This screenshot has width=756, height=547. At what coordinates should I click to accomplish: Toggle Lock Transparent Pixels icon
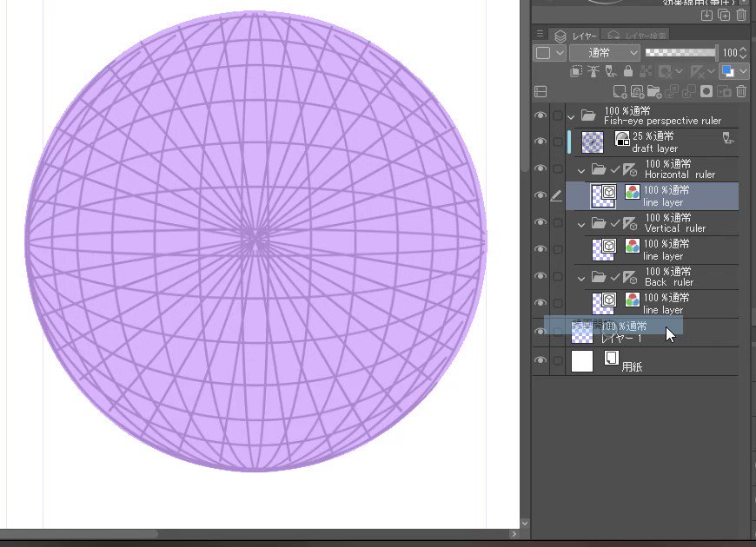645,72
